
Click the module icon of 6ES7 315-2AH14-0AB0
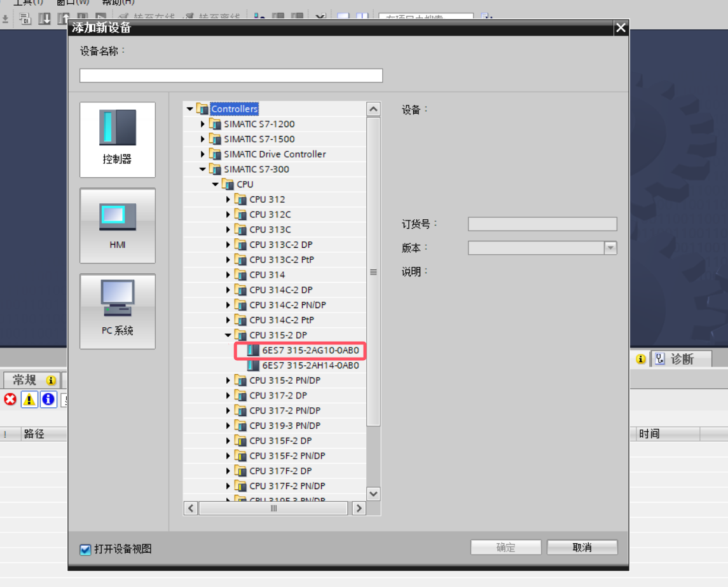(253, 365)
